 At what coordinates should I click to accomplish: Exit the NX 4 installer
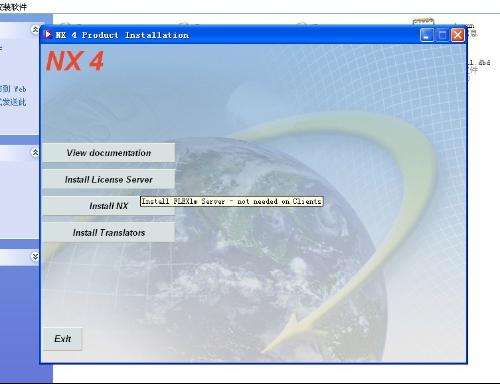pyautogui.click(x=63, y=339)
